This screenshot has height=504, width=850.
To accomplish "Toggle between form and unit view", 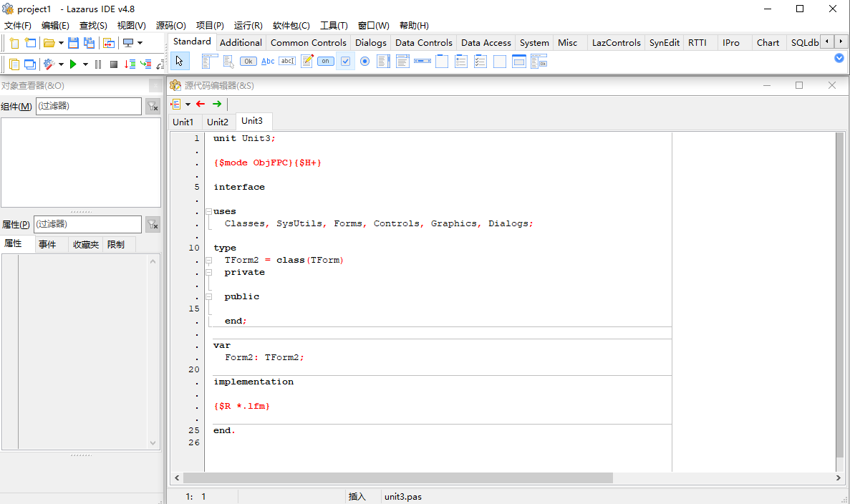I will [108, 44].
